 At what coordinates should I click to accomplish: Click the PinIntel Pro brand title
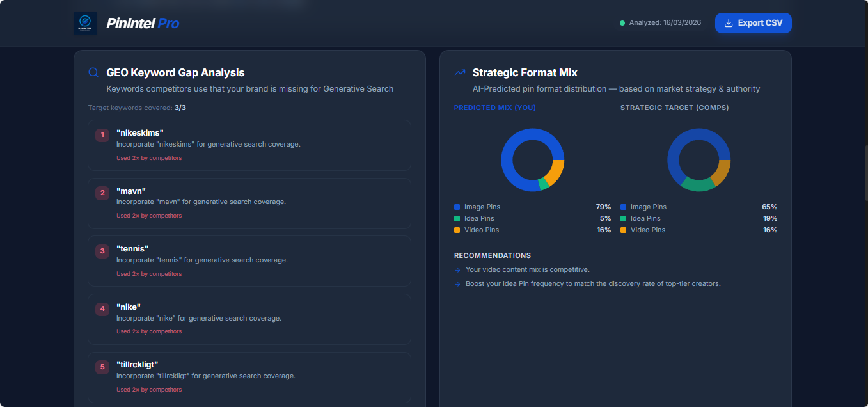143,23
